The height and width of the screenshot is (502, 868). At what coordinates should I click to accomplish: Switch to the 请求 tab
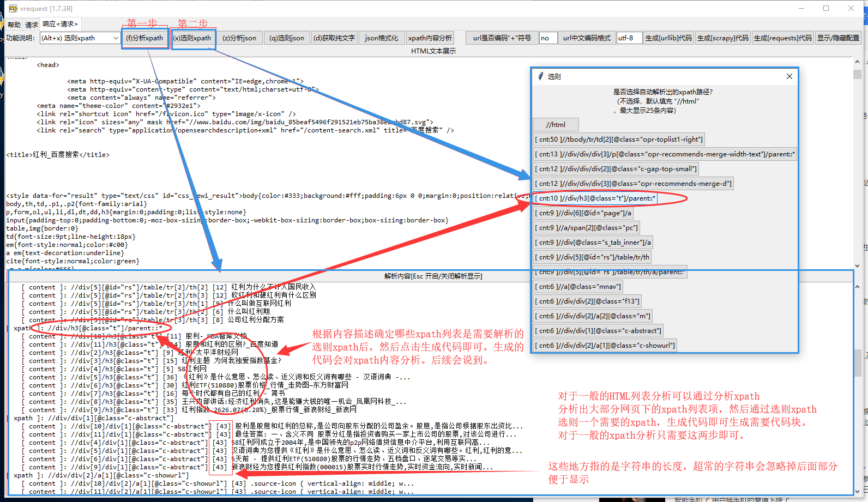(x=32, y=25)
